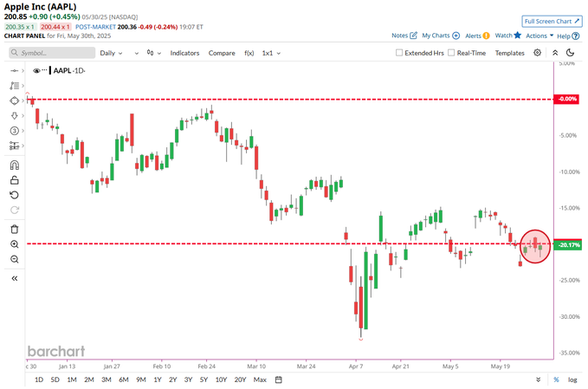The width and height of the screenshot is (588, 389).
Task: Select the numbered wave count tool
Action: coord(14,131)
